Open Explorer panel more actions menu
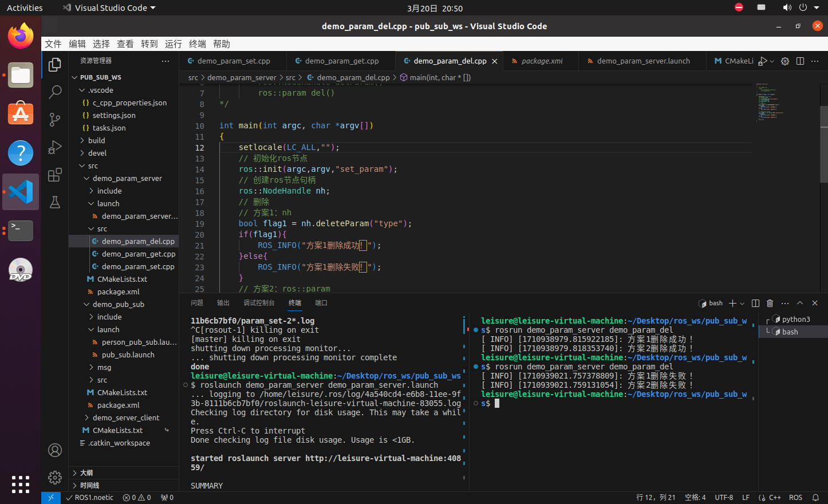 (165, 61)
